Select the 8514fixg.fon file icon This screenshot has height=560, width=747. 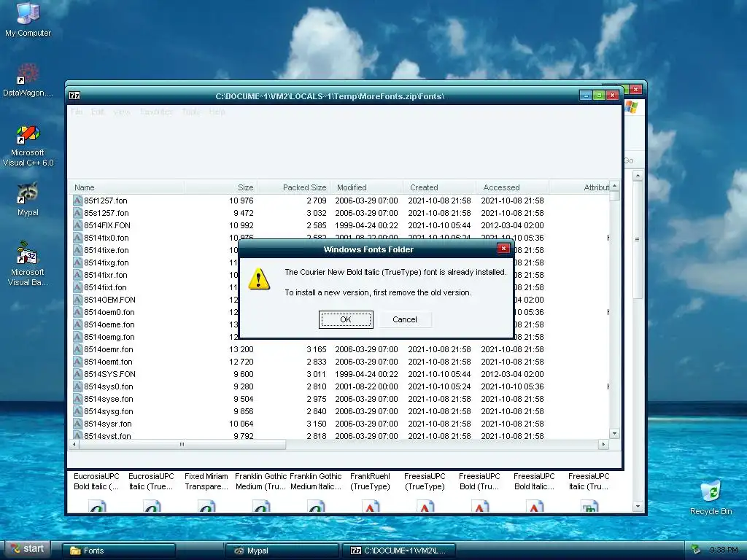tap(77, 262)
